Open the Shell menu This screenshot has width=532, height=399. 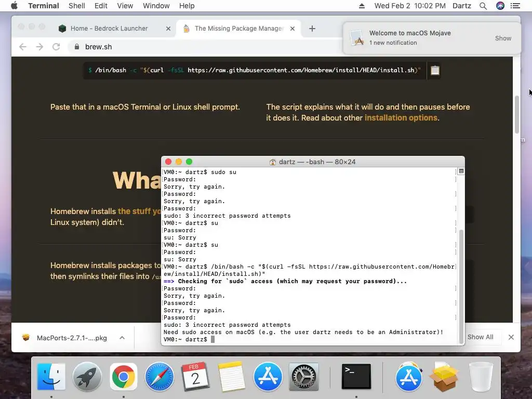coord(77,6)
